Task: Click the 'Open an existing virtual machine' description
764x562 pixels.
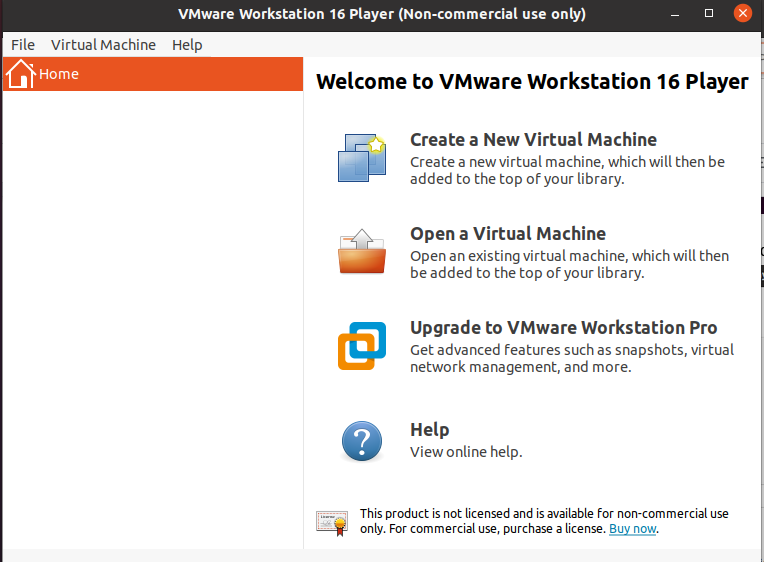Action: pyautogui.click(x=570, y=265)
